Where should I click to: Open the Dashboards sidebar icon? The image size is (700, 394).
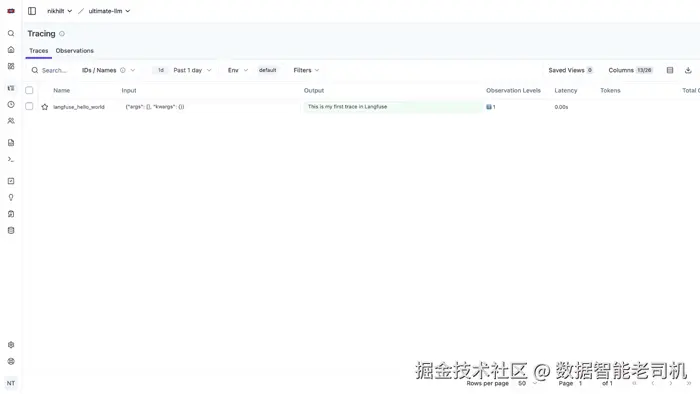[11, 66]
